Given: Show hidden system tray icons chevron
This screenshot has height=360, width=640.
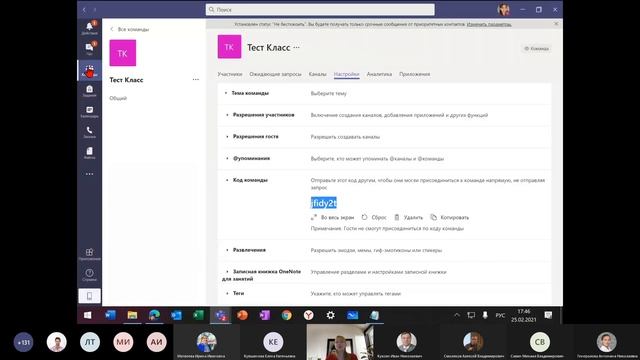Looking at the screenshot, I should pyautogui.click(x=457, y=315).
